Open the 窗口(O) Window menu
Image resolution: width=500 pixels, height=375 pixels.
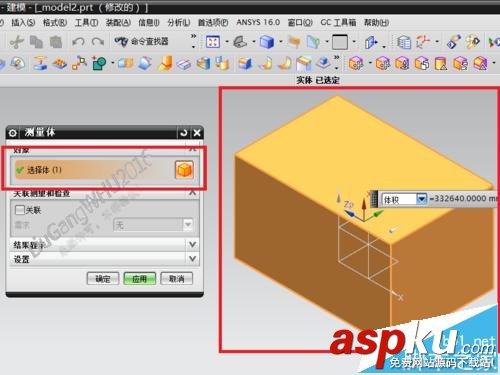[x=300, y=23]
